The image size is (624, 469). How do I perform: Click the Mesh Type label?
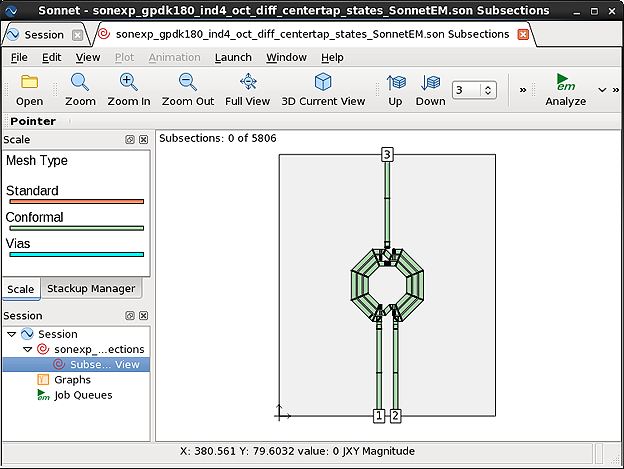pyautogui.click(x=37, y=160)
